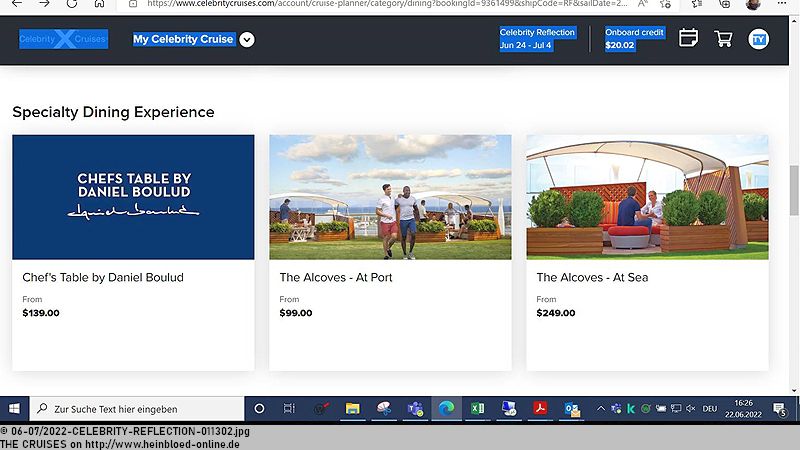The image size is (800, 450).
Task: Open the browser profile picture
Action: point(753,4)
